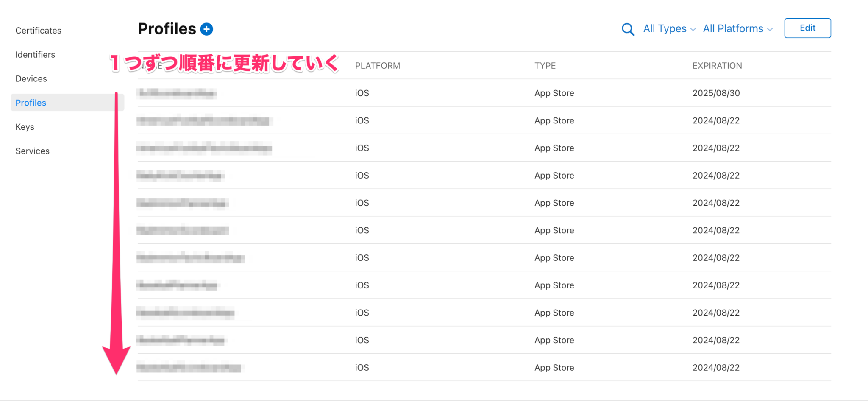Click the Edit button
Viewport: 868px width, 405px height.
coord(807,28)
